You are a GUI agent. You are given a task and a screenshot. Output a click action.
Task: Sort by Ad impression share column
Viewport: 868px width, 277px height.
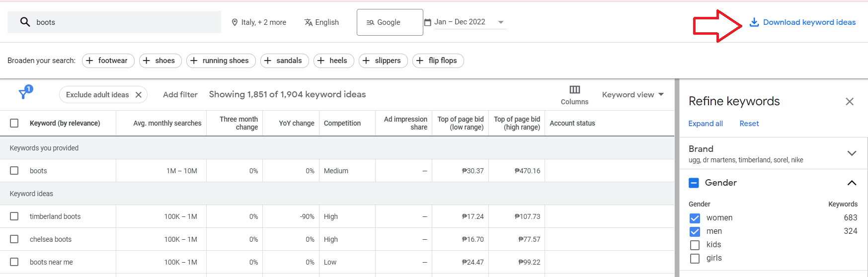[405, 123]
